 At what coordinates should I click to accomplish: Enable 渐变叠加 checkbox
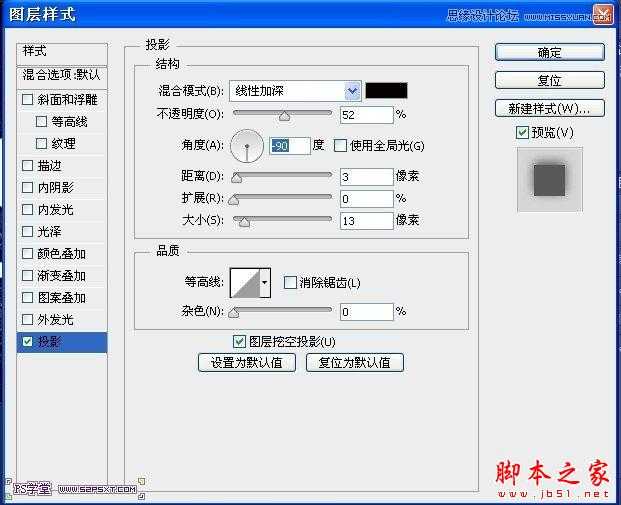(x=27, y=275)
